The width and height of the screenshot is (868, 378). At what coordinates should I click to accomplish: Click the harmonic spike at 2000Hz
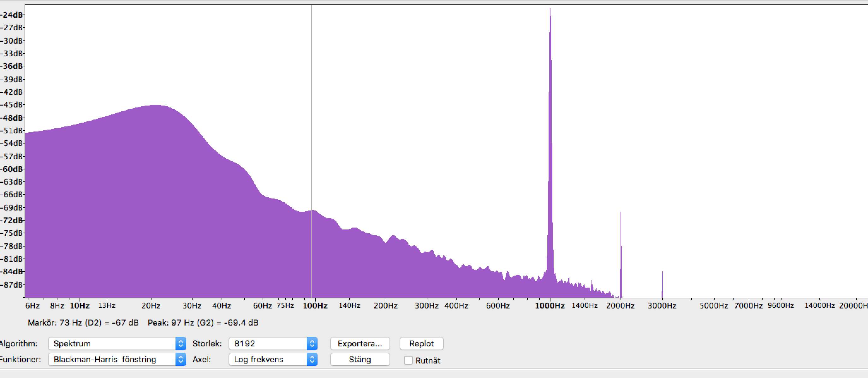point(621,255)
